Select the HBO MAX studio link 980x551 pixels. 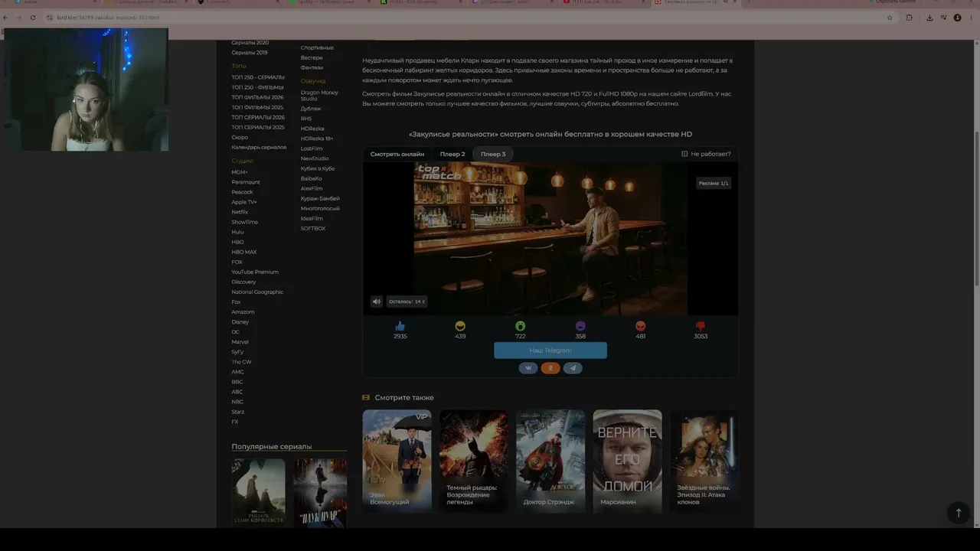pos(244,252)
